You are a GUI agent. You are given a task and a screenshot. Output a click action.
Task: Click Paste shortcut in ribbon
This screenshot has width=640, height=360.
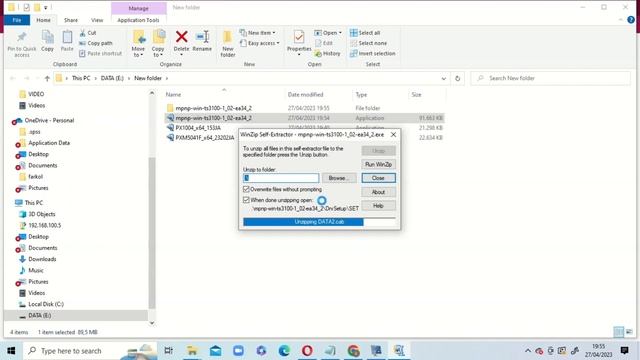click(x=100, y=53)
